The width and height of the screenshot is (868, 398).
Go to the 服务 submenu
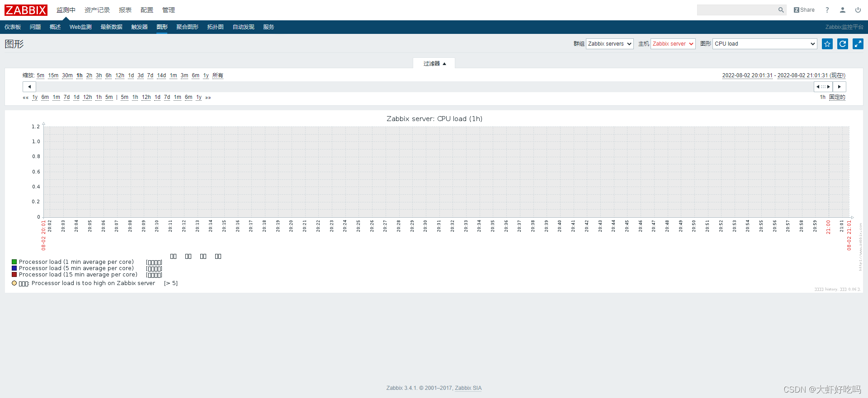pos(269,27)
